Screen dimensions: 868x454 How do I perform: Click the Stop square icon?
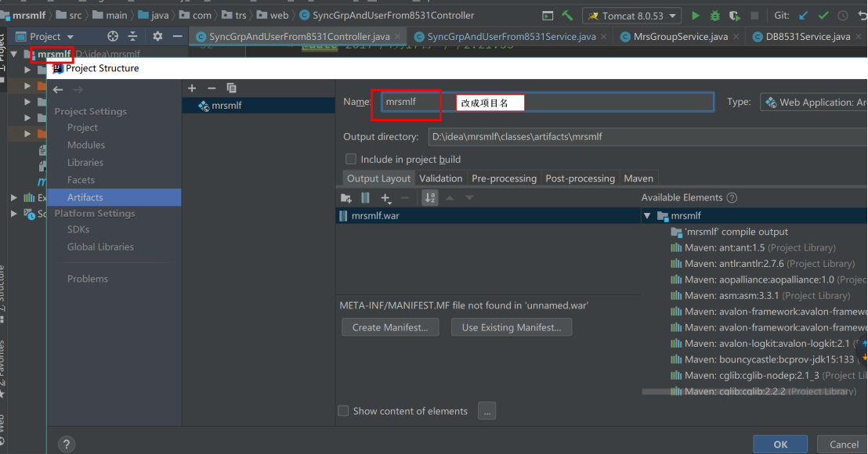(754, 16)
